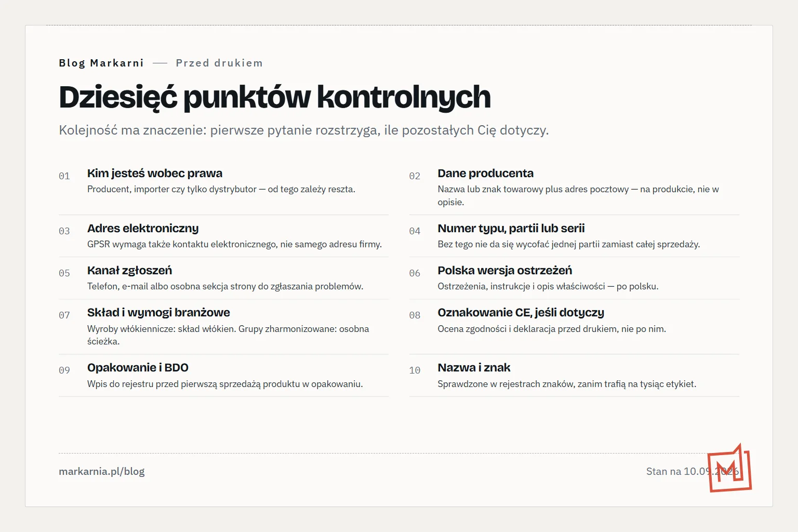The image size is (798, 532).
Task: Click description Nazwa lub znak towarowy
Action: [578, 195]
